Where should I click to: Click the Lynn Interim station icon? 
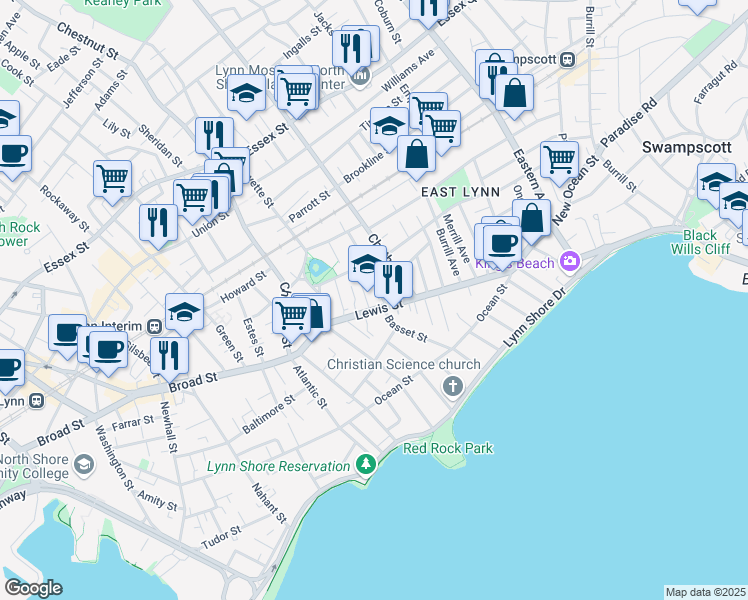155,326
